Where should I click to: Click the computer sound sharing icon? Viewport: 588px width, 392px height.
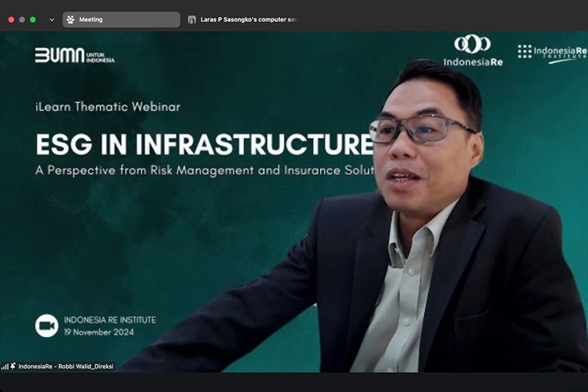[192, 20]
